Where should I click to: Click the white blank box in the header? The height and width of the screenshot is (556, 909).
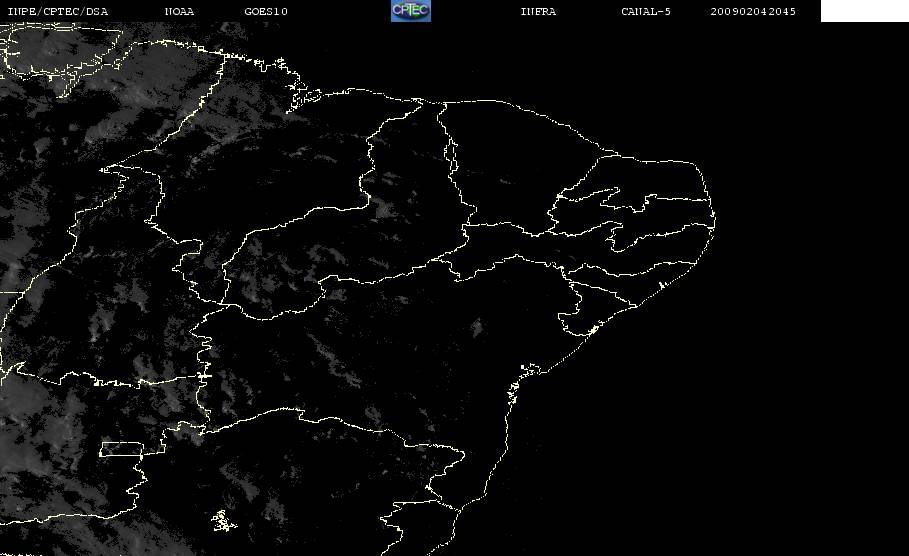864,10
